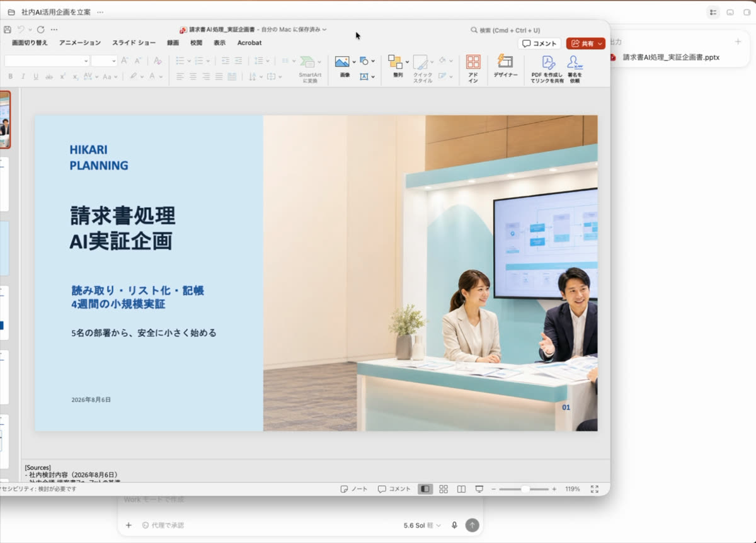Click the Convert to SmartArt button
The width and height of the screenshot is (756, 543).
coord(309,69)
